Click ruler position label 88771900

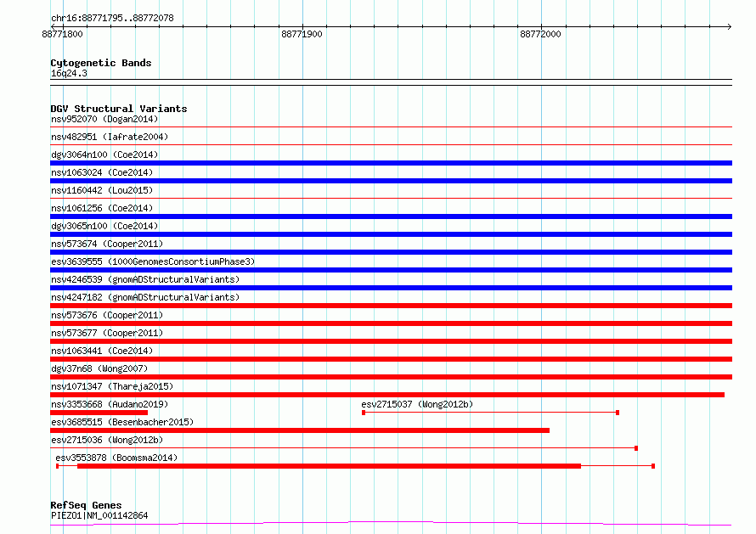[302, 34]
